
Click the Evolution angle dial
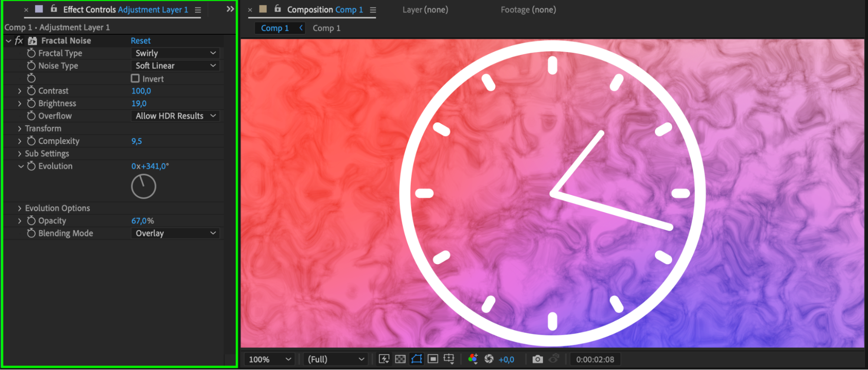143,187
